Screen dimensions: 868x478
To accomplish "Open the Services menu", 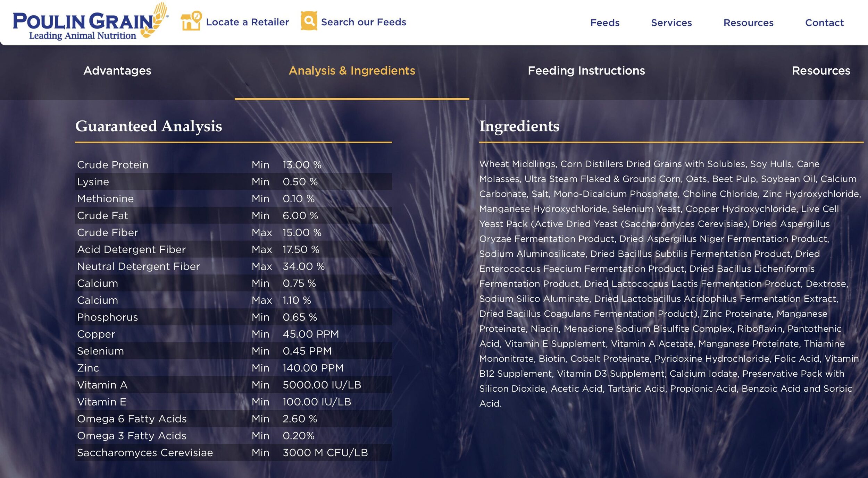I will pos(671,23).
